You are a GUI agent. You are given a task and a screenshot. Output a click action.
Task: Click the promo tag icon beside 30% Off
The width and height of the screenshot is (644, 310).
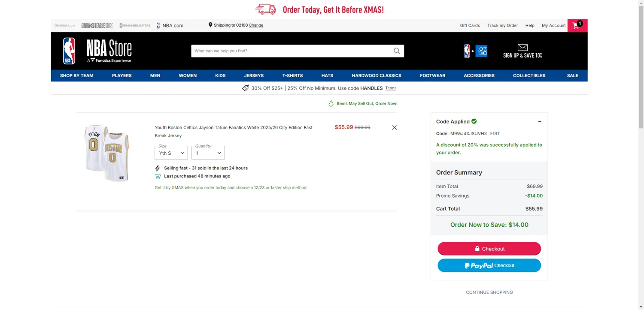click(245, 88)
